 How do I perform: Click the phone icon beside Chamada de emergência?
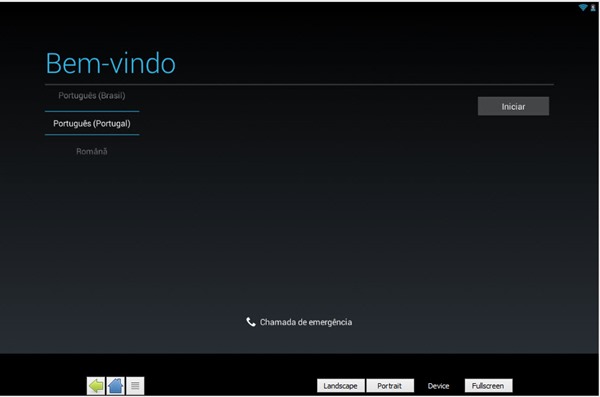click(251, 322)
